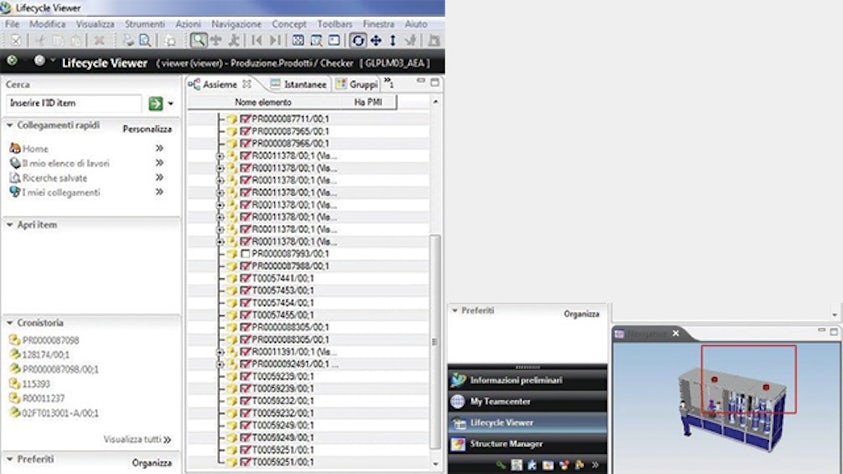Expand the PR0000092491/00;1 tree node
Screen dimensions: 843x474
coord(220,364)
